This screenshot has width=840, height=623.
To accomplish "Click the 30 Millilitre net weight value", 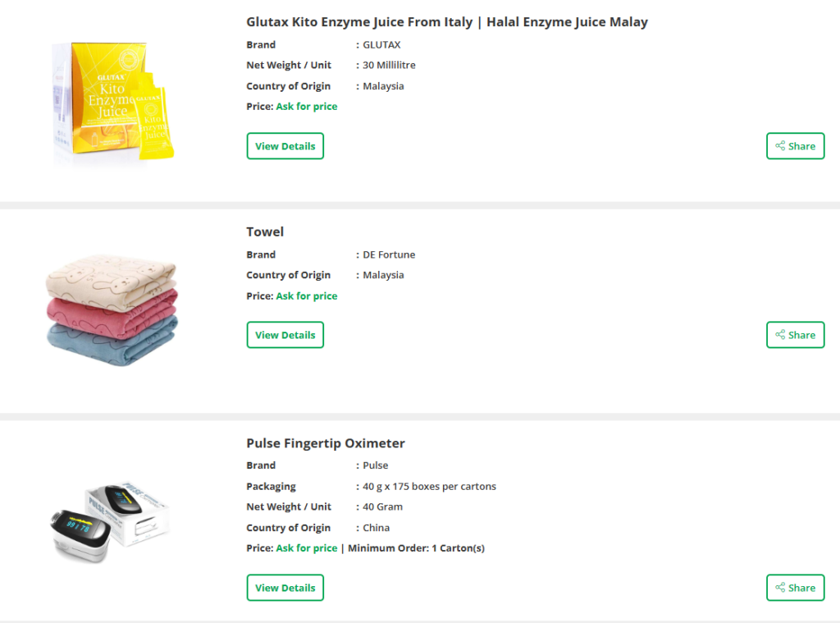I will pos(389,66).
